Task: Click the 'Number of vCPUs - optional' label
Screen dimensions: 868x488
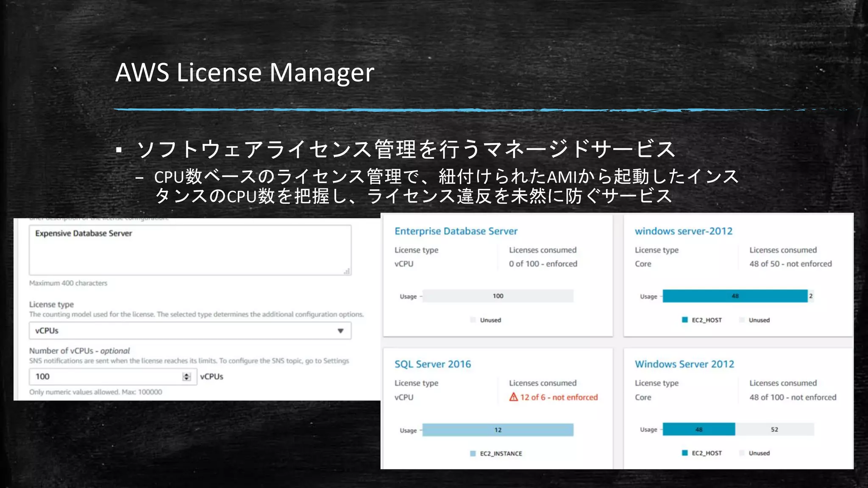Action: point(79,351)
